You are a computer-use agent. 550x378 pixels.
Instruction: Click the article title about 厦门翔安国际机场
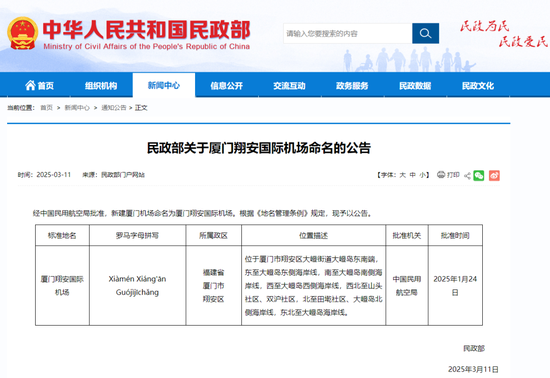tap(259, 148)
